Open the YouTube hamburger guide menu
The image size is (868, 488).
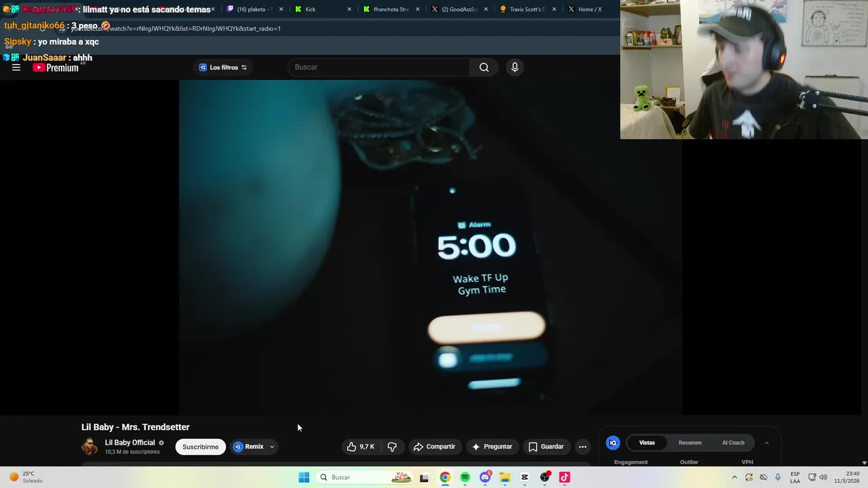pos(16,67)
